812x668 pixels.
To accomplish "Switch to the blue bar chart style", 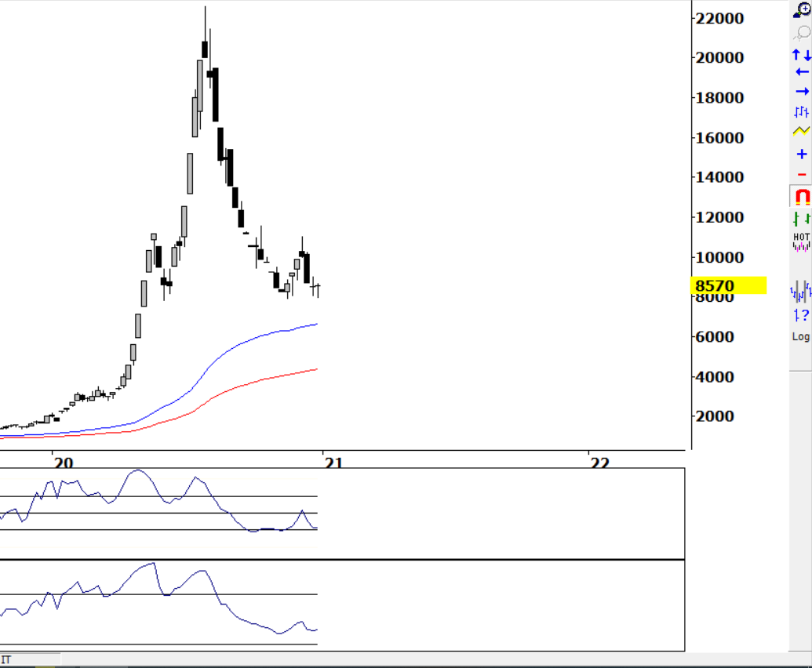I will pyautogui.click(x=801, y=111).
